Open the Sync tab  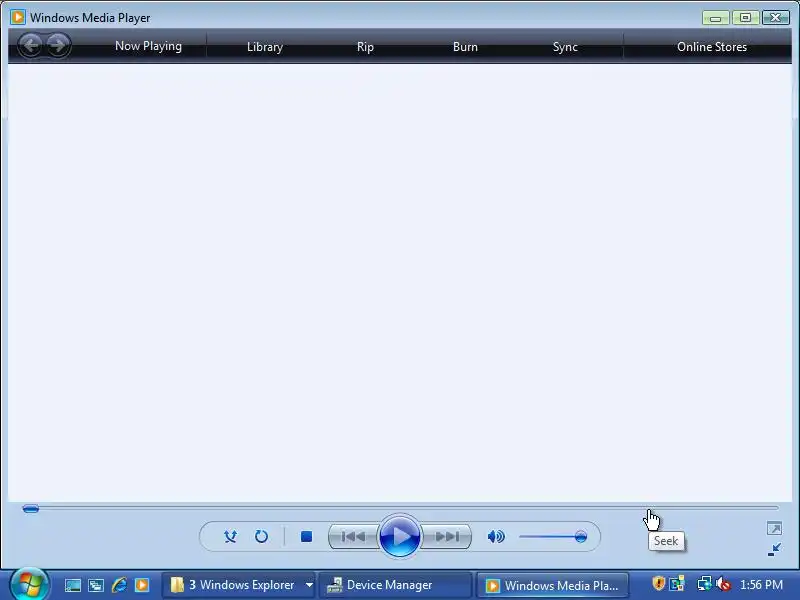(565, 47)
